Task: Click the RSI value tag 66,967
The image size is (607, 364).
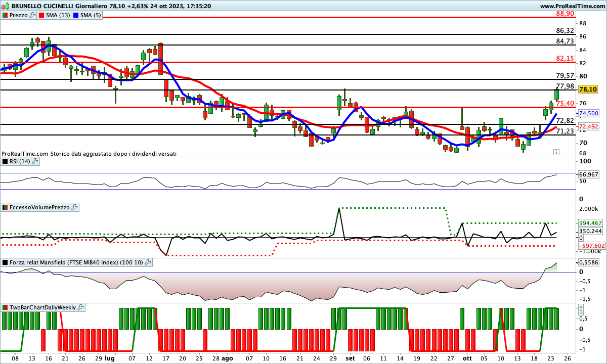Action: pyautogui.click(x=588, y=174)
